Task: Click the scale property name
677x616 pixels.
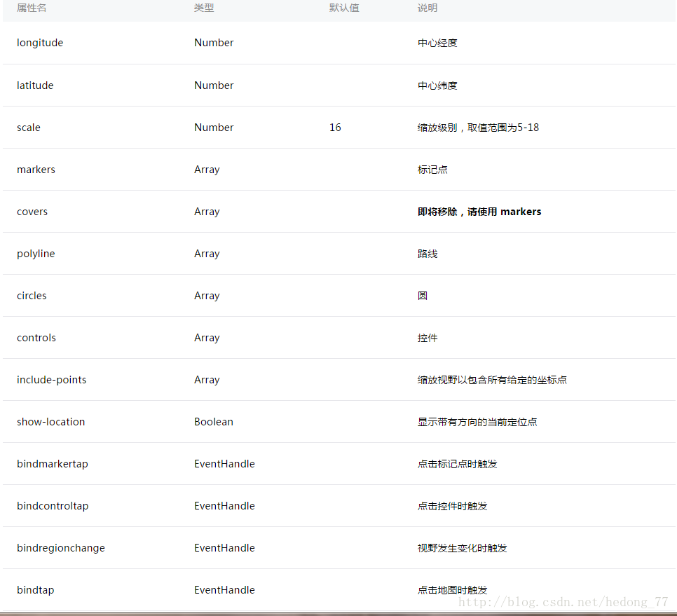Action: pos(28,127)
